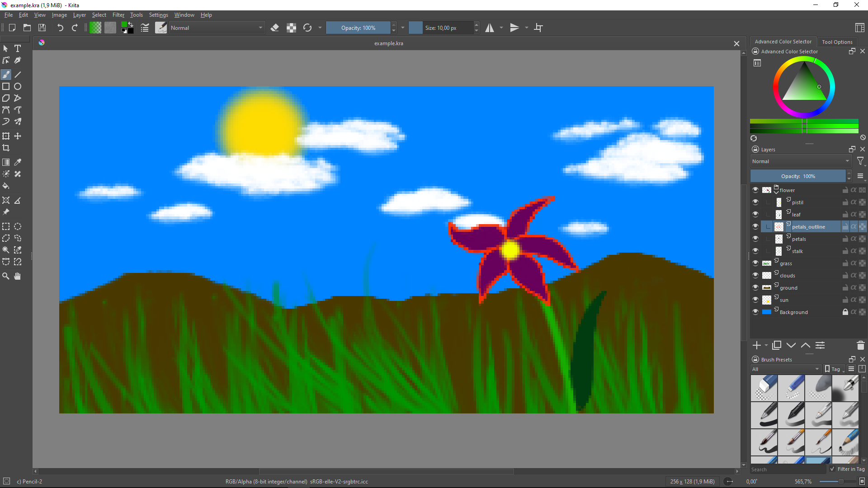Click the foreground color swatch
This screenshot has width=868, height=488.
point(124,25)
